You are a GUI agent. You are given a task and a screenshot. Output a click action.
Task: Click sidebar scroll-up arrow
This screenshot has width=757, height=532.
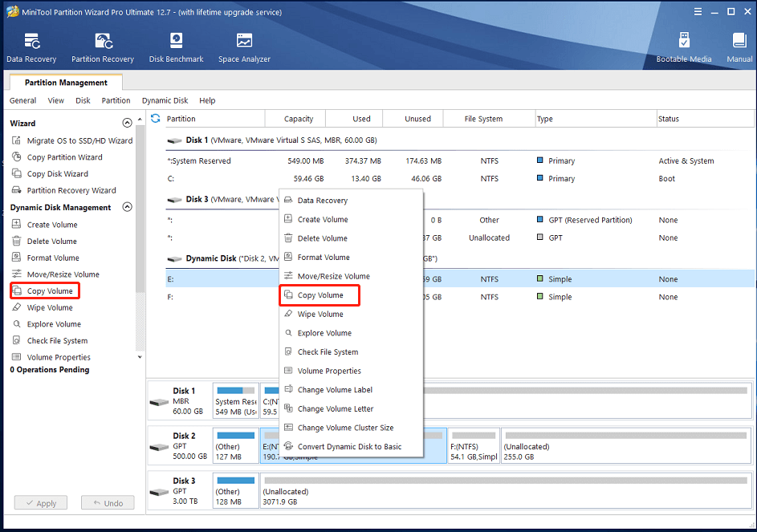[x=140, y=120]
